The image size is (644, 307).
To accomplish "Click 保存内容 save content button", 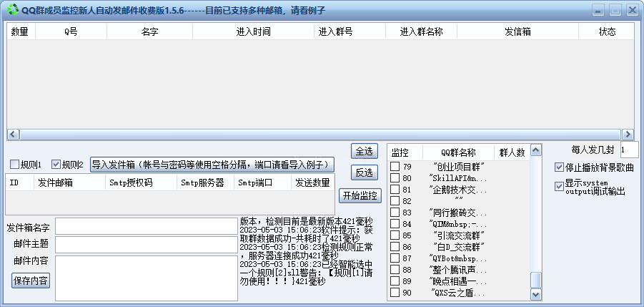I will click(x=31, y=281).
